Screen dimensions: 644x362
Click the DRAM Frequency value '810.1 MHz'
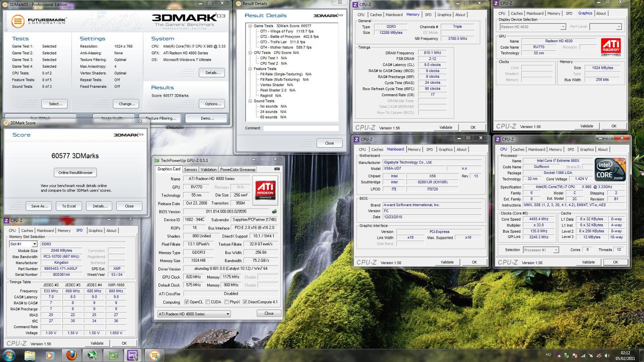point(432,53)
